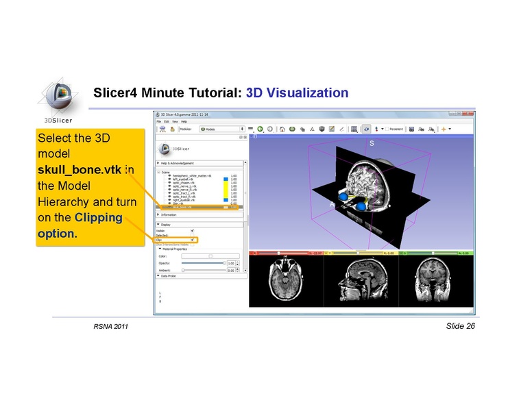Open the Help menu
The width and height of the screenshot is (532, 411).
click(184, 121)
